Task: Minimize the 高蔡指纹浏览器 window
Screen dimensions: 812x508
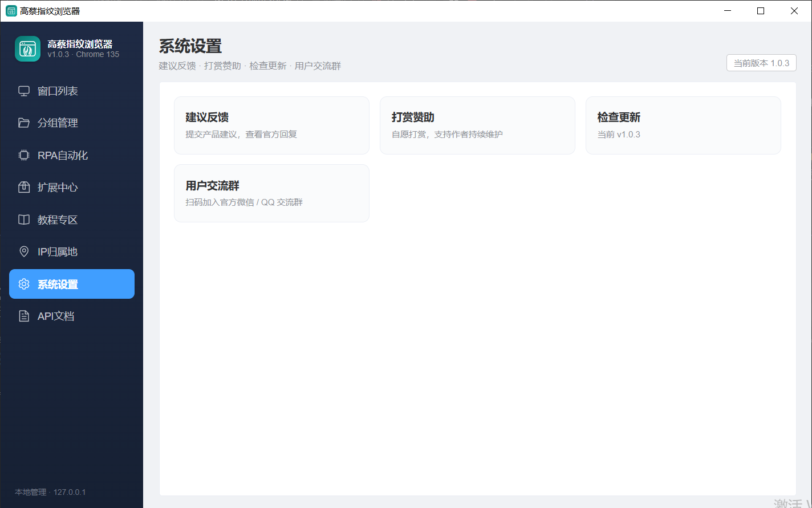Action: click(x=728, y=11)
